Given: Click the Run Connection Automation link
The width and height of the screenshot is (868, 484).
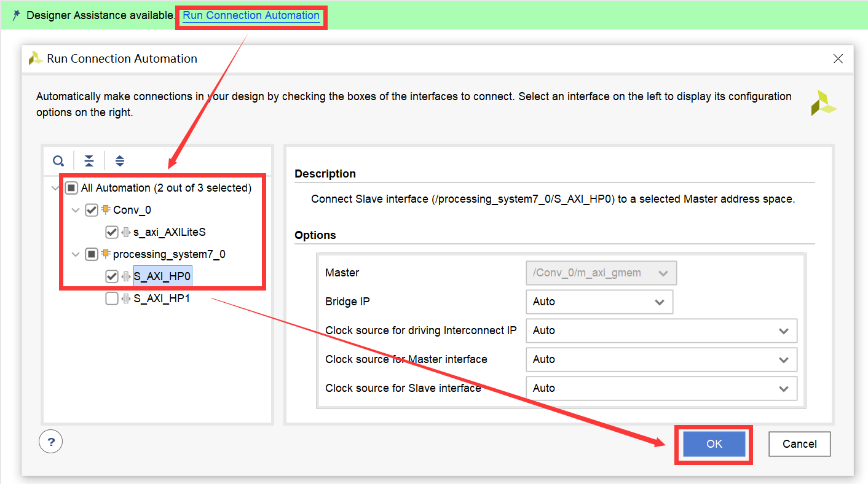Looking at the screenshot, I should point(251,15).
